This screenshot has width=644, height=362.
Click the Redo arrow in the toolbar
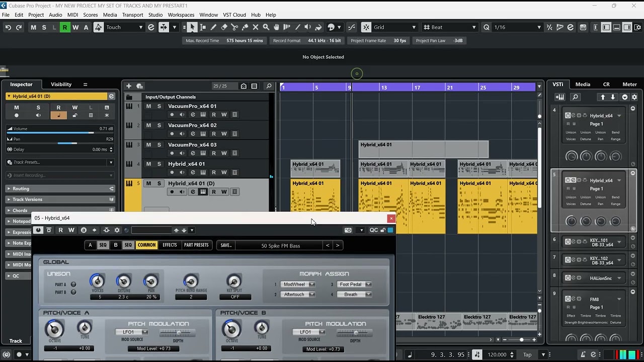coord(19,27)
